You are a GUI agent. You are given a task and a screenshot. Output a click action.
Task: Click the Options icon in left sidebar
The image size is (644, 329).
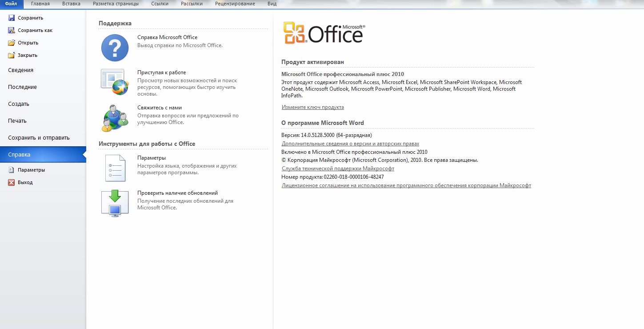coord(12,170)
